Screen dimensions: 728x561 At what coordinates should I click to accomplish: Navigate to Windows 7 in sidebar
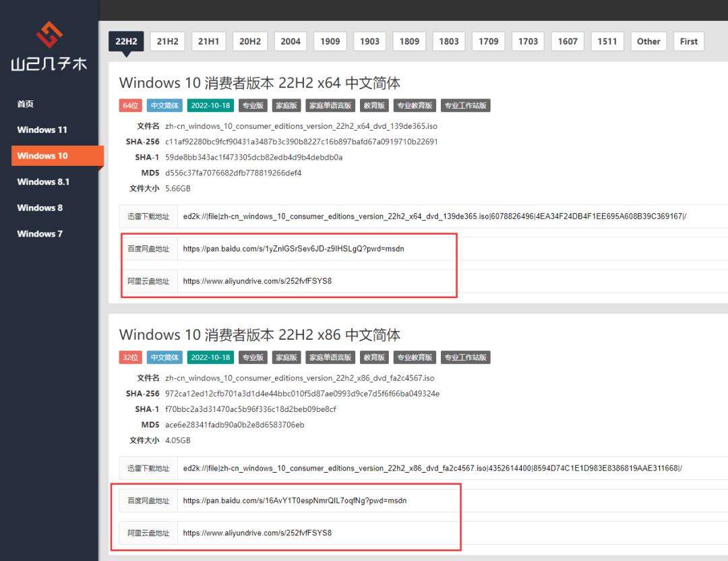tap(40, 234)
